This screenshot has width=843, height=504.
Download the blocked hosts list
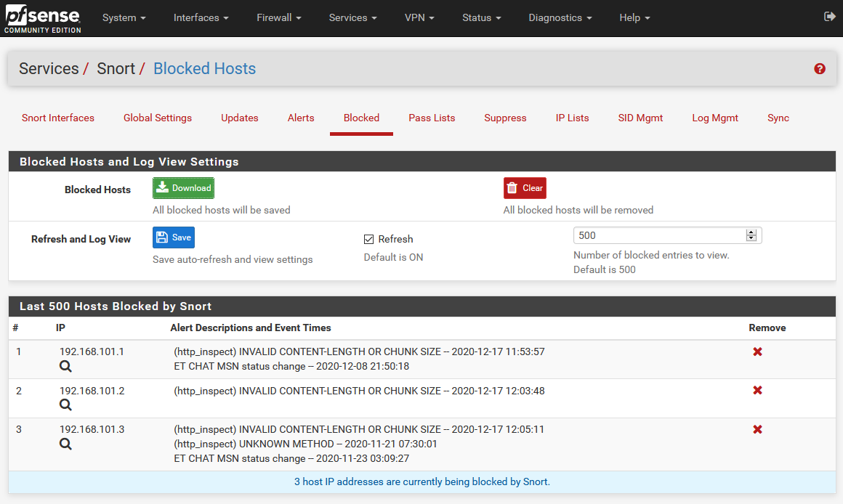click(183, 188)
